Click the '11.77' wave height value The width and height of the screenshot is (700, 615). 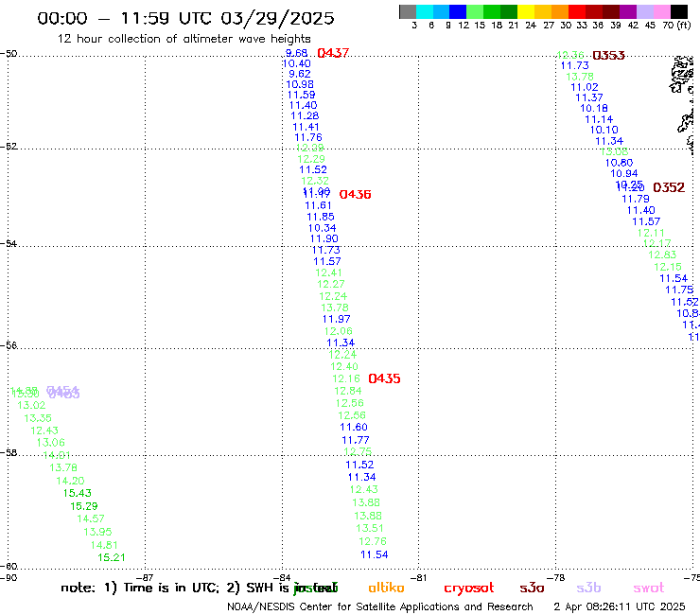coord(356,440)
